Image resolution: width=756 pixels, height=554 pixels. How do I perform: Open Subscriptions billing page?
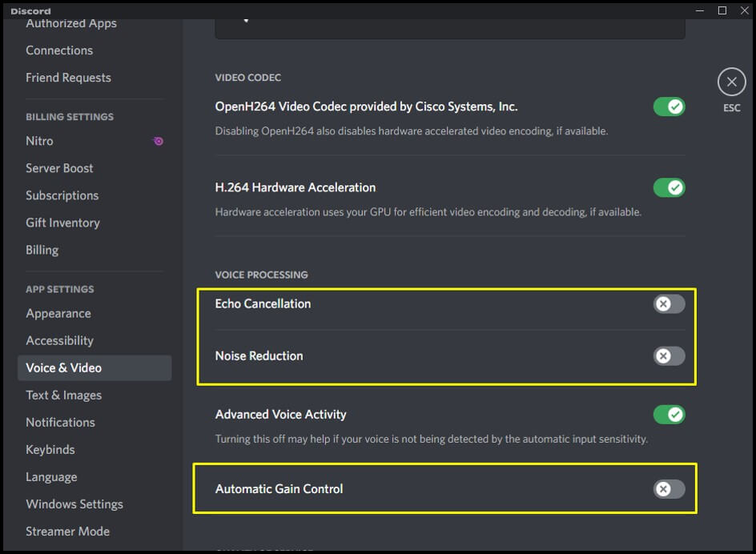(62, 195)
